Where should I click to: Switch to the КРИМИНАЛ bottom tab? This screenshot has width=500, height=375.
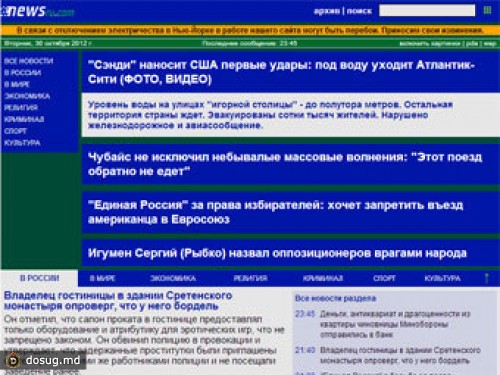pyautogui.click(x=323, y=278)
